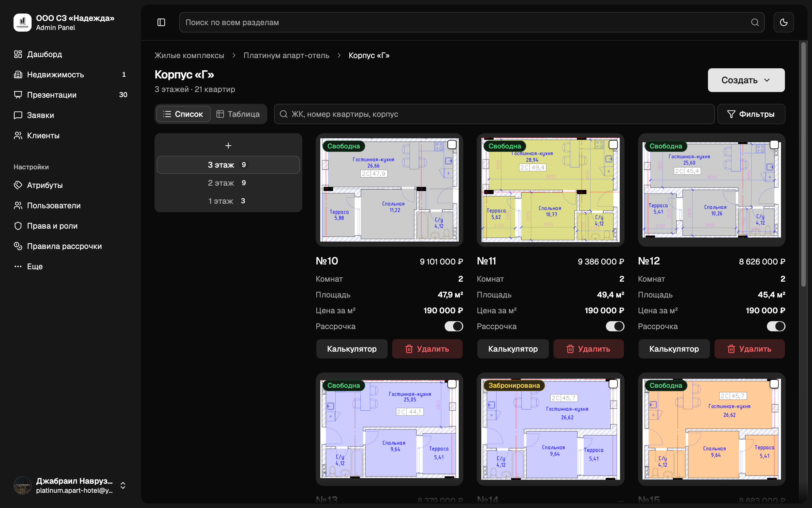Click the Атрибуты tag icon

tap(18, 185)
